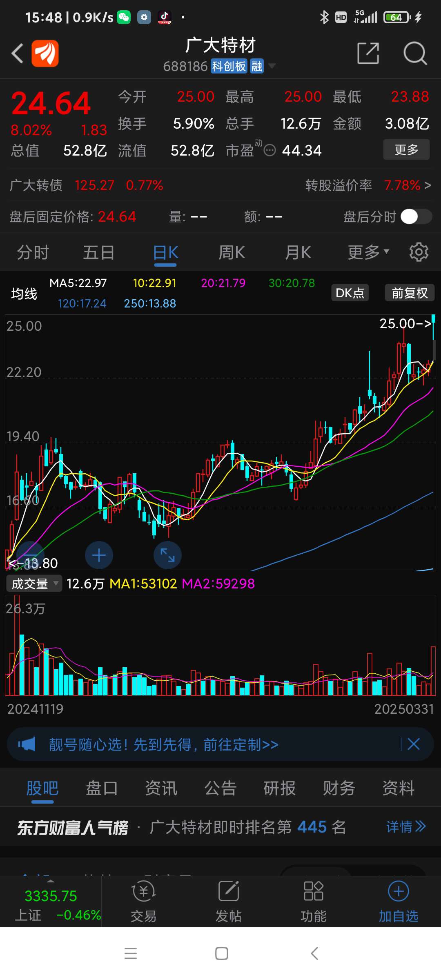
Task: Open the 资料 profile tab
Action: (399, 788)
